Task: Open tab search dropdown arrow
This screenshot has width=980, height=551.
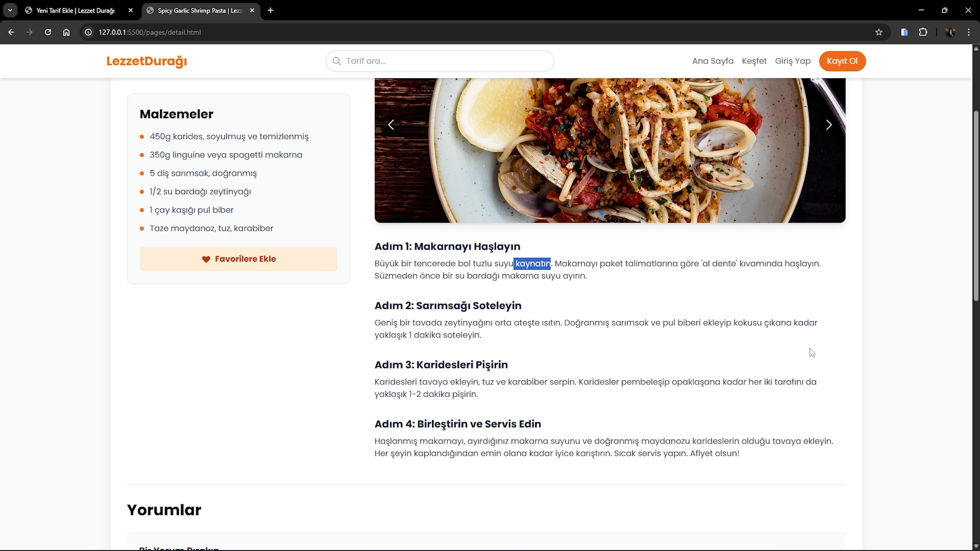Action: pyautogui.click(x=10, y=10)
